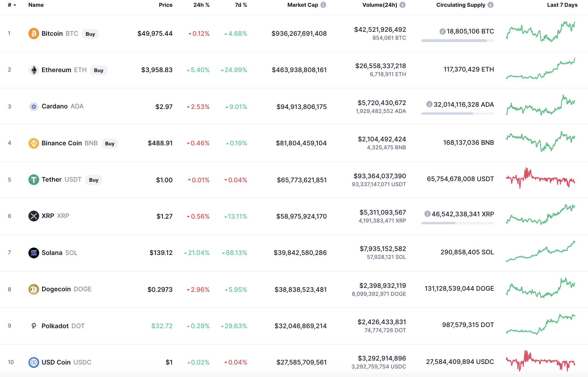Click the Polkadot logo icon

point(34,326)
